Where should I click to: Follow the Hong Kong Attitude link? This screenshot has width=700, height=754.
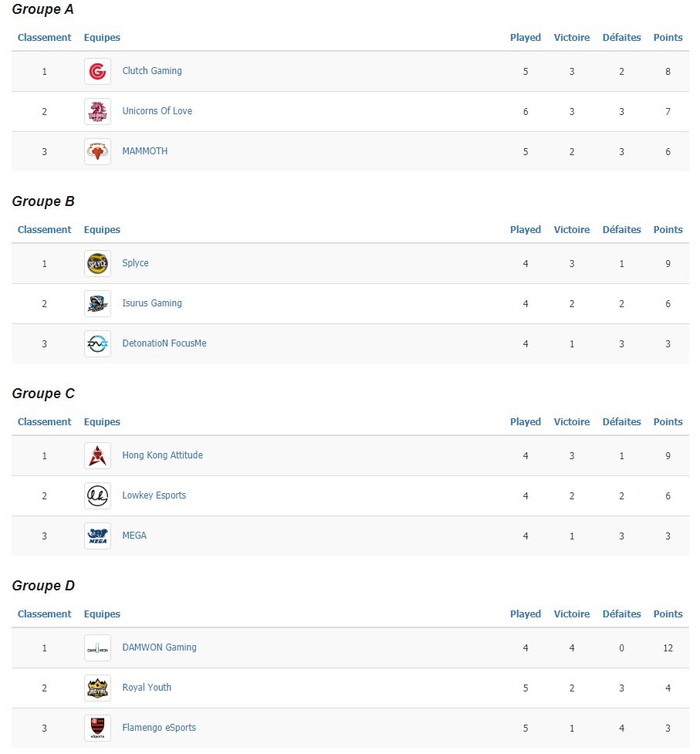click(163, 455)
